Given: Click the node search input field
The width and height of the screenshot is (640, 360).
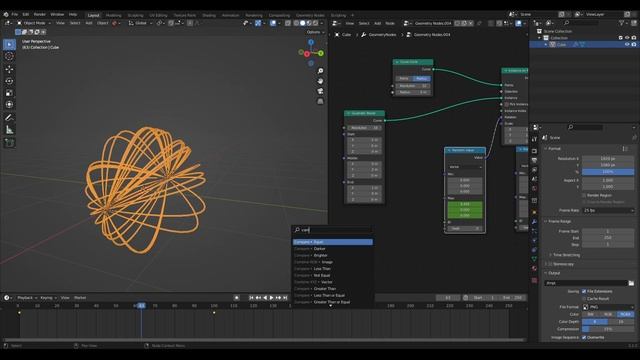Looking at the screenshot, I should click(x=333, y=230).
